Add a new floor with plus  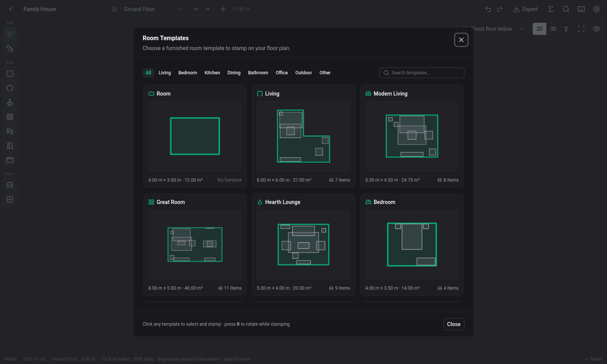tap(223, 9)
